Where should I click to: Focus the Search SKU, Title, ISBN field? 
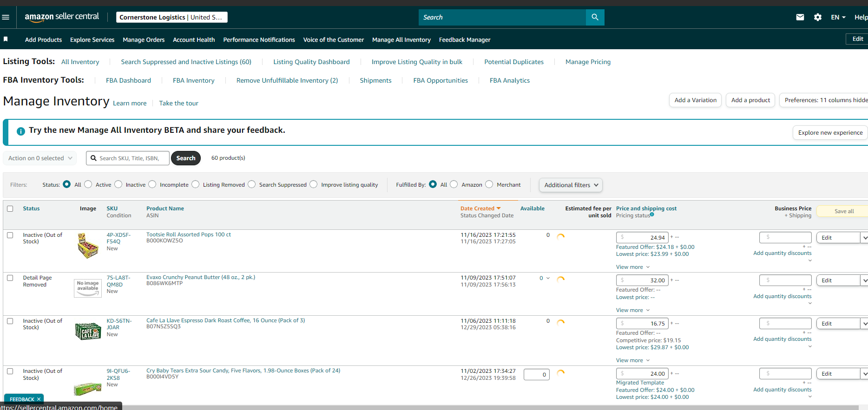tap(128, 158)
